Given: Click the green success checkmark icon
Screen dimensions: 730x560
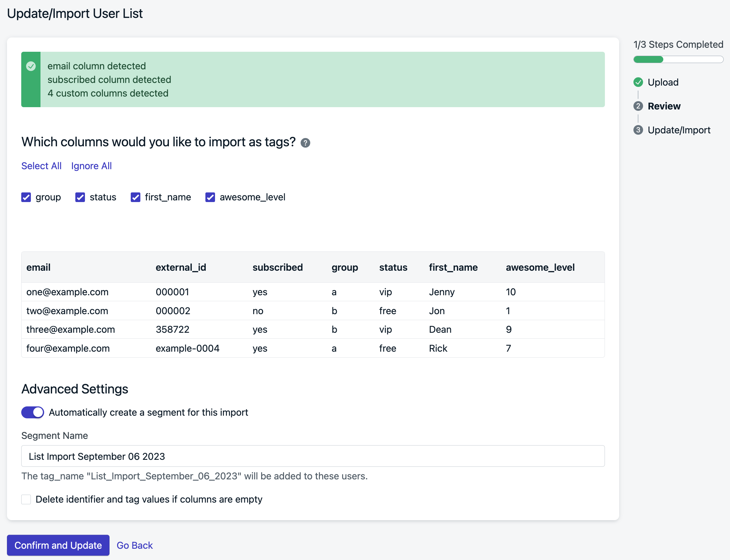Looking at the screenshot, I should pos(31,66).
